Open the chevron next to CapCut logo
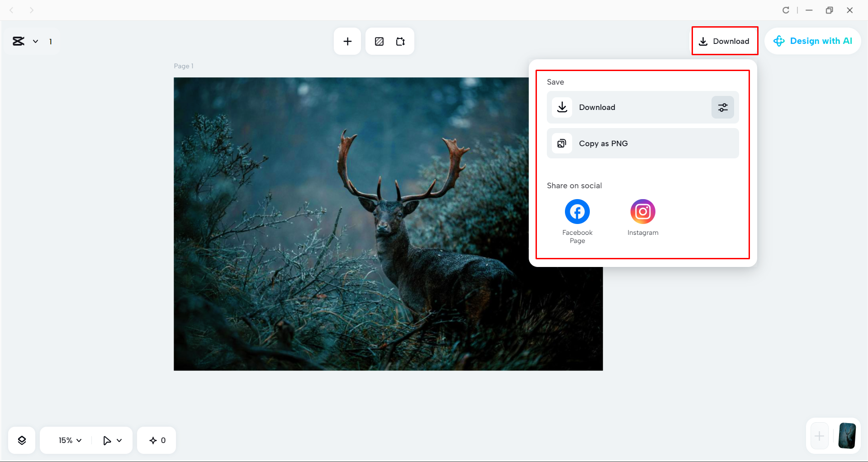Viewport: 868px width, 462px height. (36, 41)
